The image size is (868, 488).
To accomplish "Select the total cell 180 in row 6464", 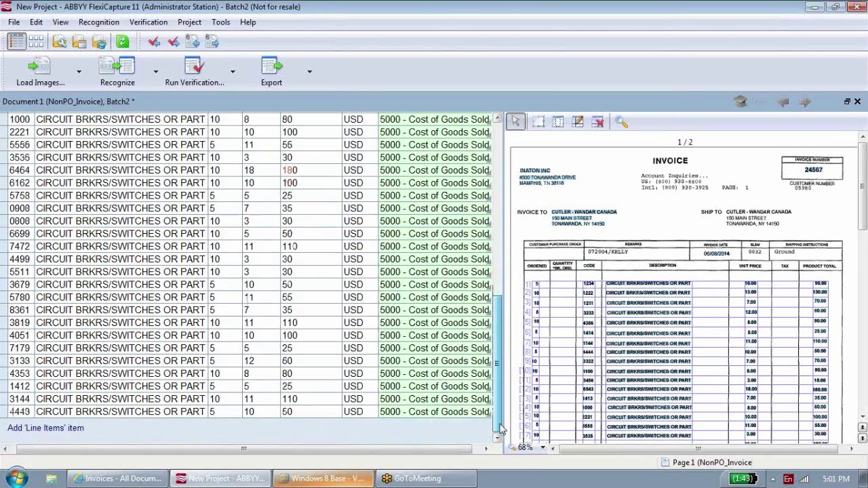I will click(x=310, y=170).
